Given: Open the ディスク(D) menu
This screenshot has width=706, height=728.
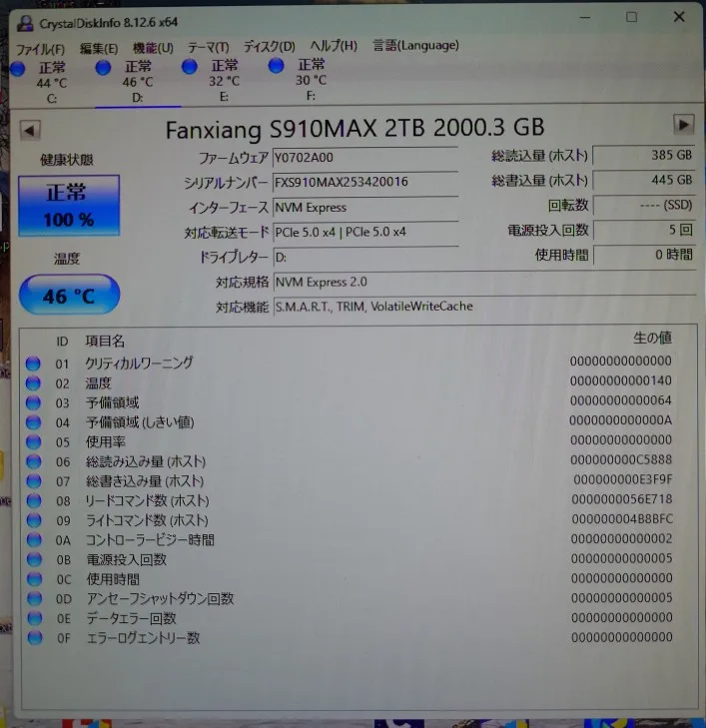Looking at the screenshot, I should point(270,46).
